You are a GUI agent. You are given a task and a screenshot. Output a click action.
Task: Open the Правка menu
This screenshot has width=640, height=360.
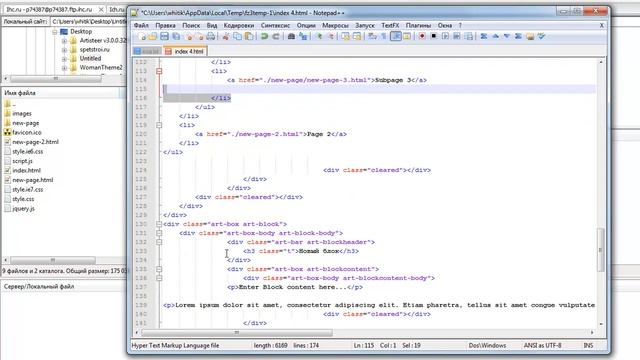tap(165, 25)
